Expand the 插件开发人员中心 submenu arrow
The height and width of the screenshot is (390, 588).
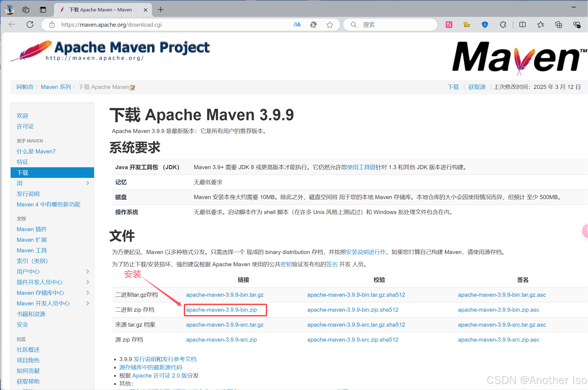click(x=88, y=282)
